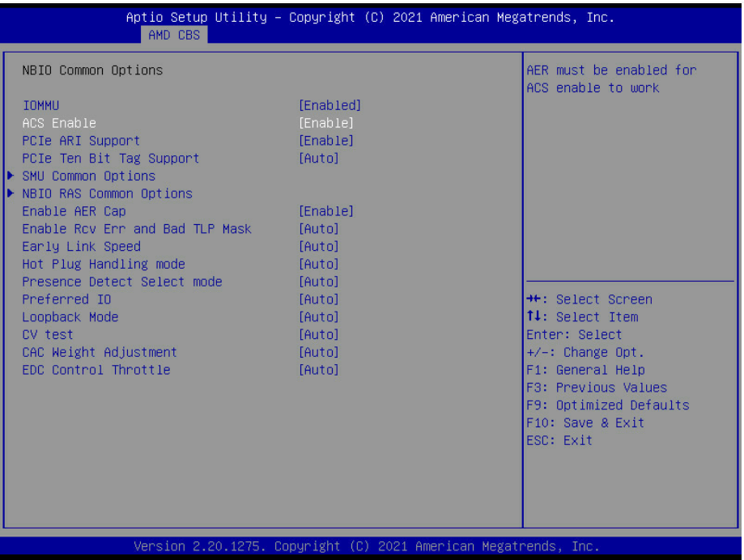Select Preferred IO setting
Image resolution: width=744 pixels, height=560 pixels.
[66, 299]
